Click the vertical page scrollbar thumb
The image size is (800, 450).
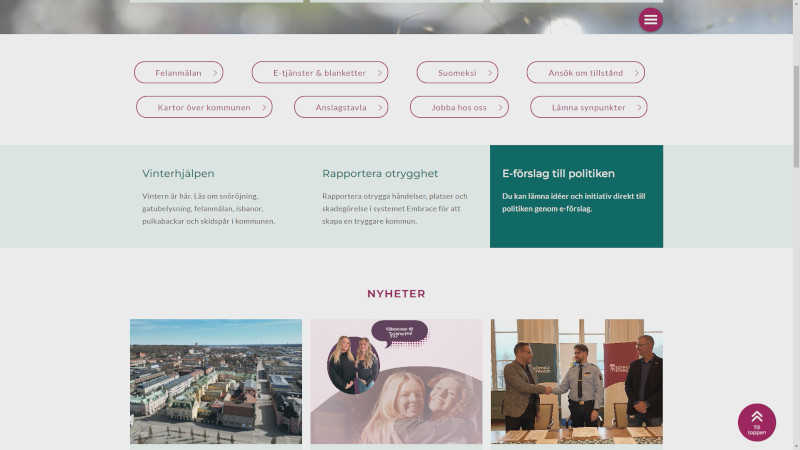(796, 116)
